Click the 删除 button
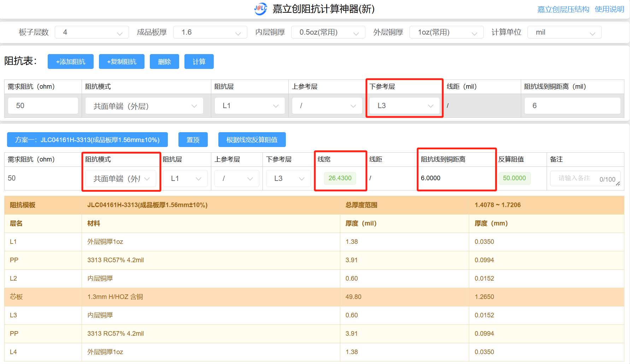 [x=164, y=61]
